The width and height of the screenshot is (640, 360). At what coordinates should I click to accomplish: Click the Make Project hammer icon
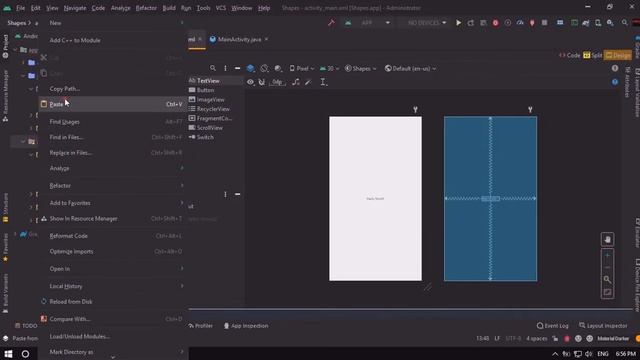point(331,23)
